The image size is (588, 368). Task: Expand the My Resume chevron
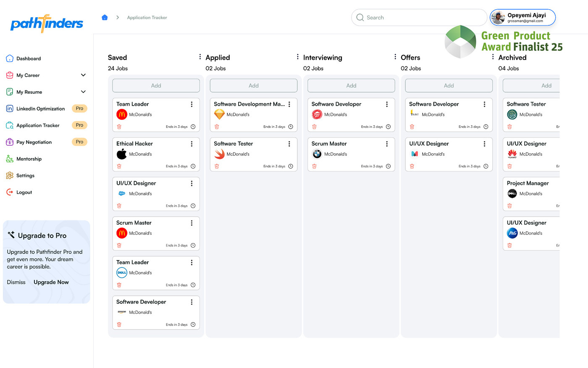coord(83,92)
